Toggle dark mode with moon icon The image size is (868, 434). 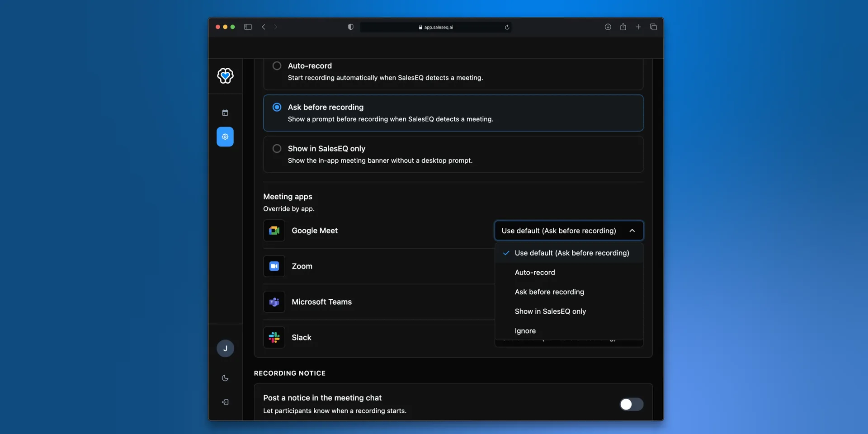[x=225, y=378]
